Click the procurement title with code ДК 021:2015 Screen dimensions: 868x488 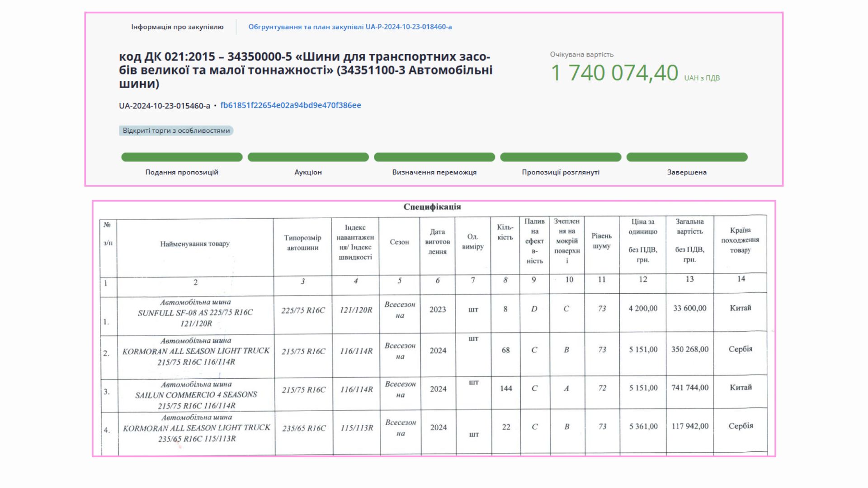pos(306,70)
